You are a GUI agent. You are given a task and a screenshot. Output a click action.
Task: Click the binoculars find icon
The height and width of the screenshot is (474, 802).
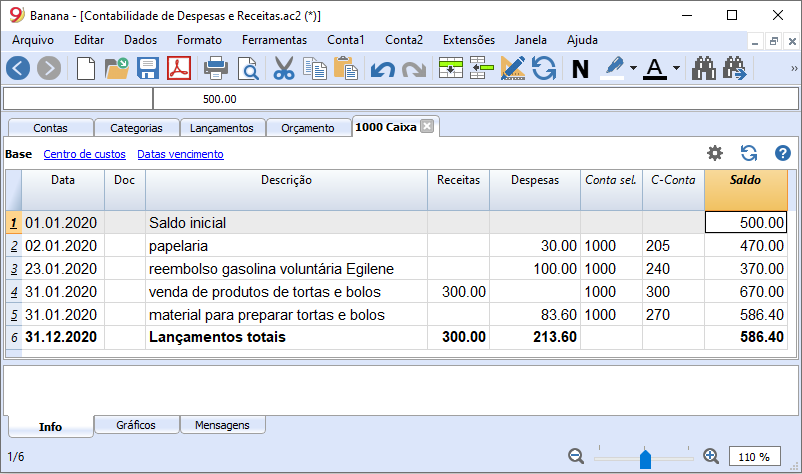click(704, 68)
